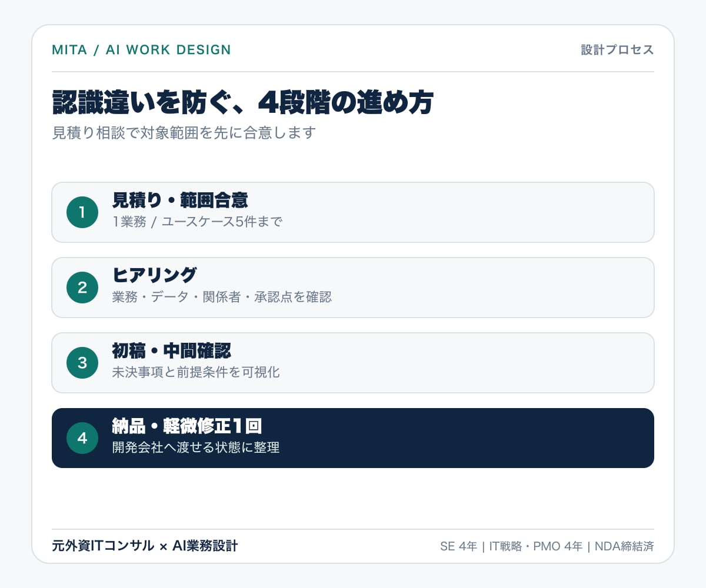Select the 納品・軽微修正1回 heading
Viewport: 706px width, 588px height.
(x=187, y=426)
